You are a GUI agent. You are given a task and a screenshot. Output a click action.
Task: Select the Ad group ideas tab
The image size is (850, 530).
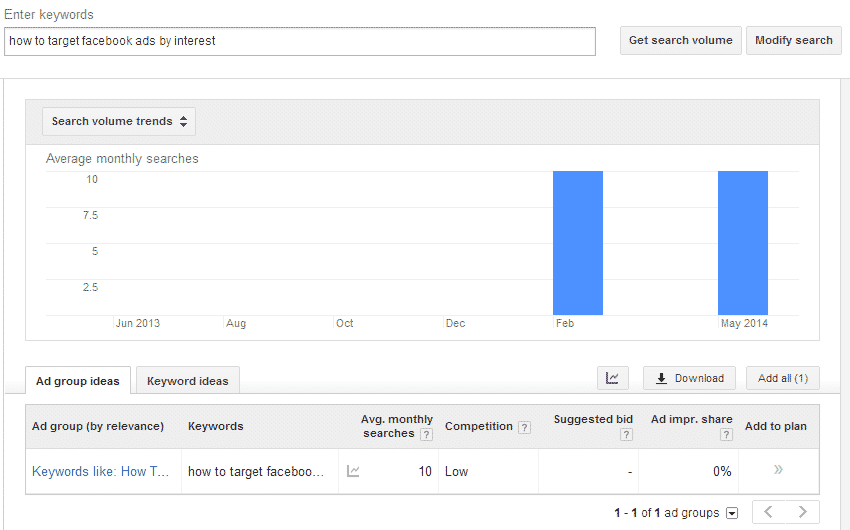pyautogui.click(x=78, y=380)
